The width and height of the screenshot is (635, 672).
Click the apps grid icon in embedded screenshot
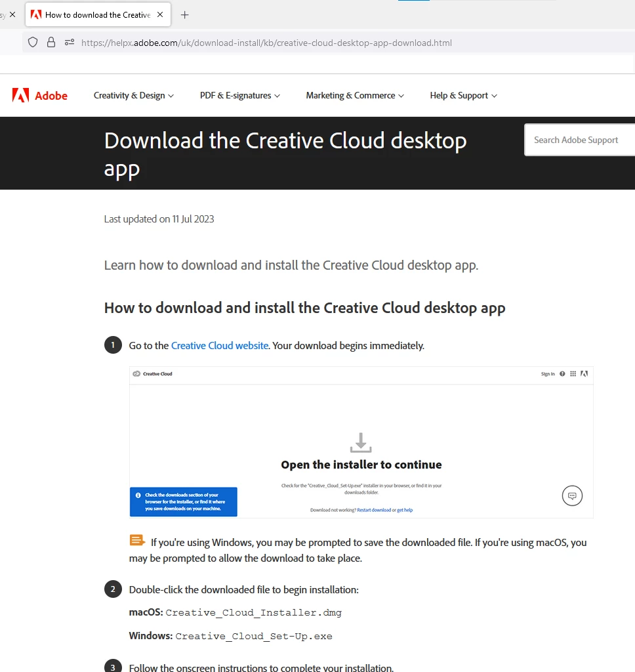(573, 373)
